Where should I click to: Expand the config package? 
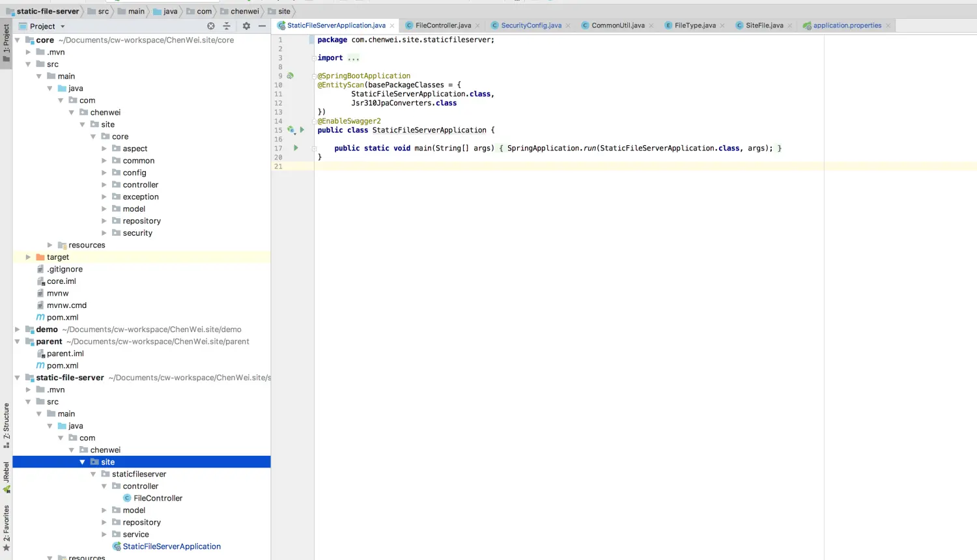104,173
